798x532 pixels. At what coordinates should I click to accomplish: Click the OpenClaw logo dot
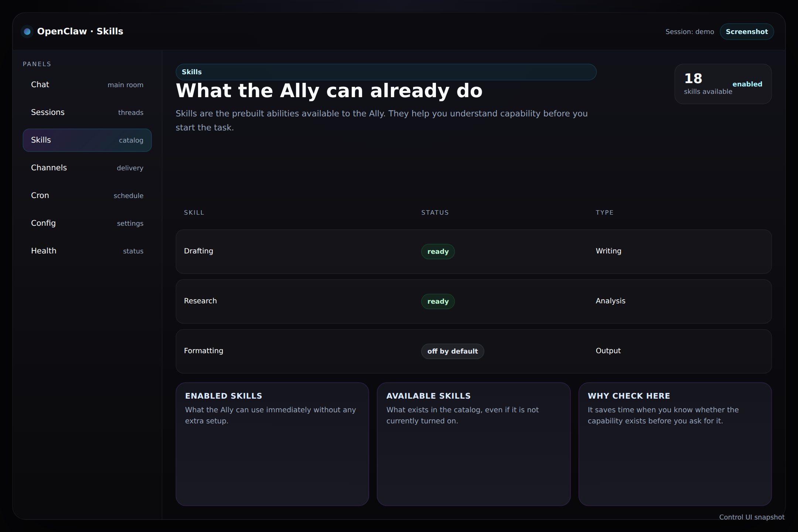pyautogui.click(x=27, y=32)
